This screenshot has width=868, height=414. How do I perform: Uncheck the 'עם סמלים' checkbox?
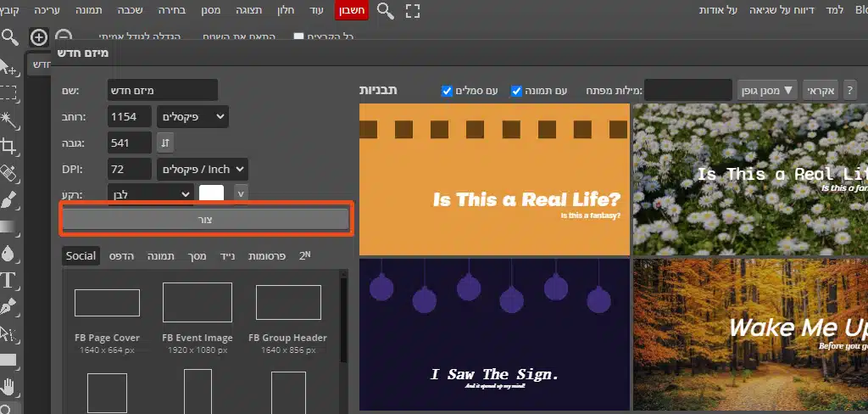point(447,91)
